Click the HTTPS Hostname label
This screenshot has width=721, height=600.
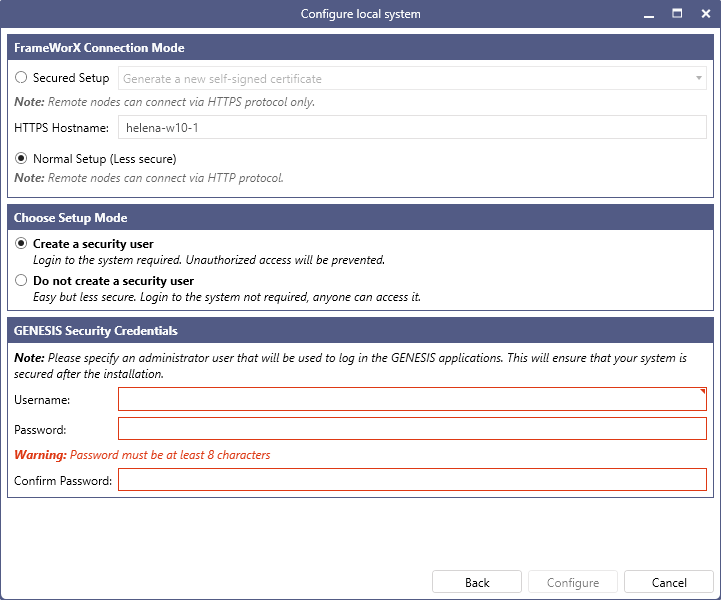(x=61, y=128)
